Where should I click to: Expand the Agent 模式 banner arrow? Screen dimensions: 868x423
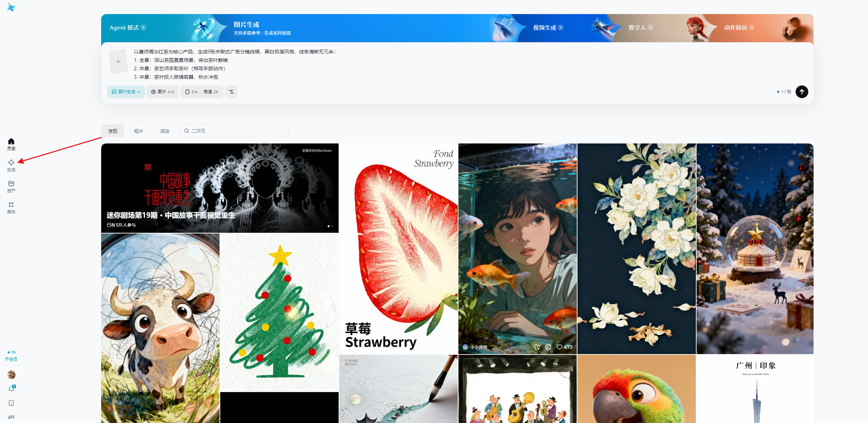[x=143, y=27]
